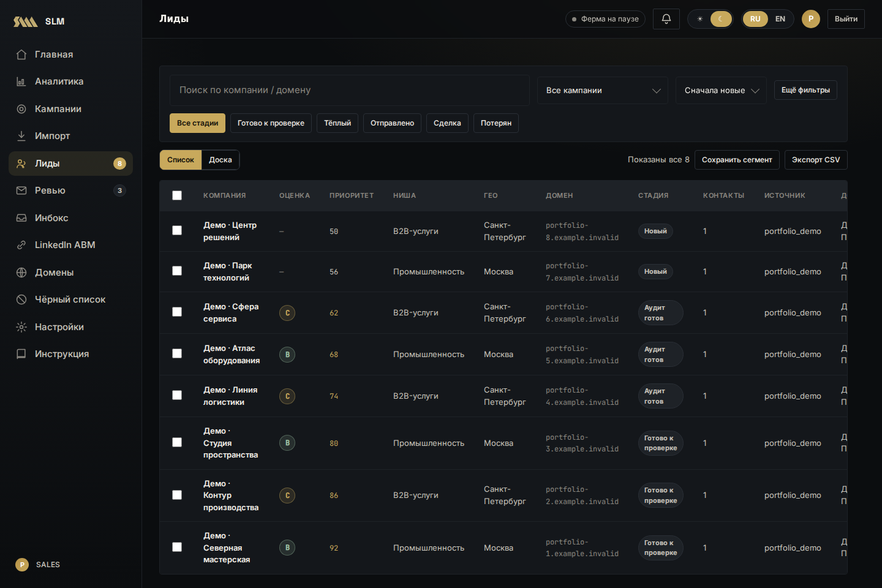Check the Демо · Центр решений row checkbox
Viewport: 882px width, 588px height.
[177, 230]
